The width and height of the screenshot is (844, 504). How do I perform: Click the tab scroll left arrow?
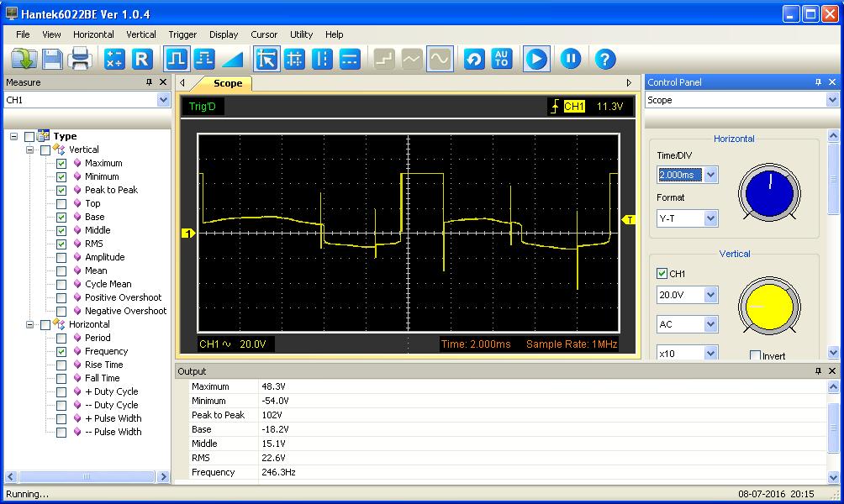[x=182, y=83]
